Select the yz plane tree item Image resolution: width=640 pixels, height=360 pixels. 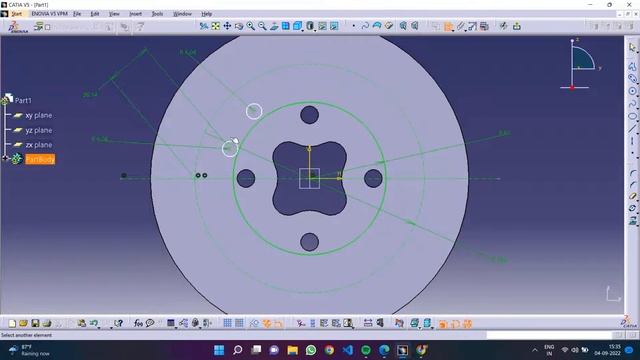coord(38,130)
